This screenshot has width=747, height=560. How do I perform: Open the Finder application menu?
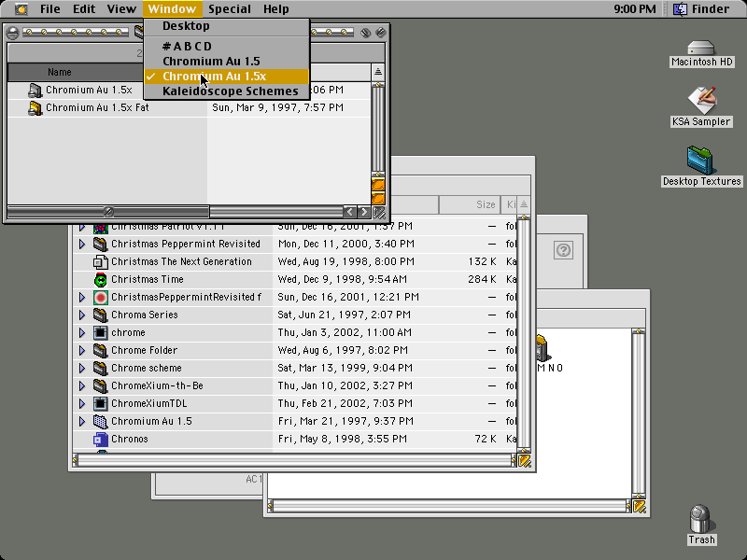tap(701, 9)
